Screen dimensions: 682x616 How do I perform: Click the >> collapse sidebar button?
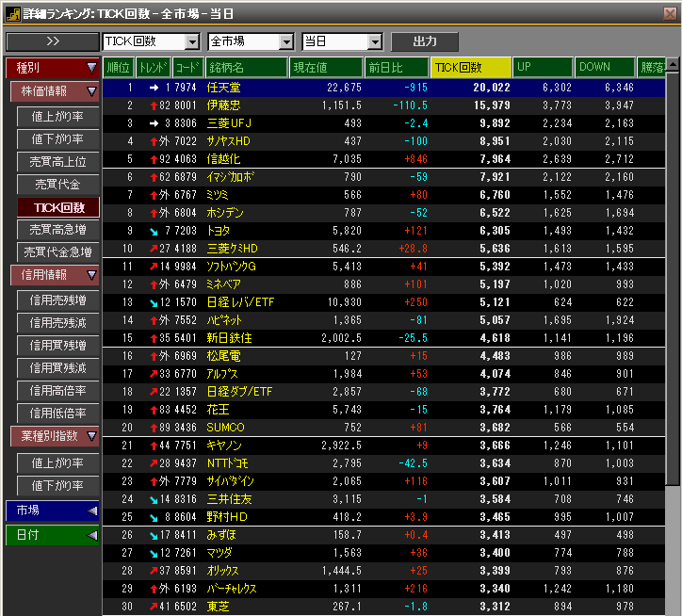click(53, 41)
